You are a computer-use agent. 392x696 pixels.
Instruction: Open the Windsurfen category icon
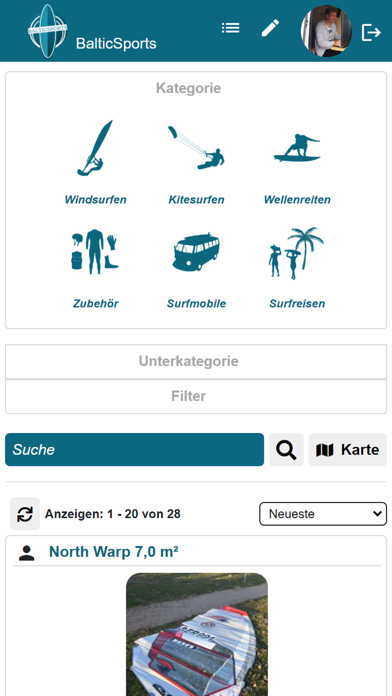point(95,148)
